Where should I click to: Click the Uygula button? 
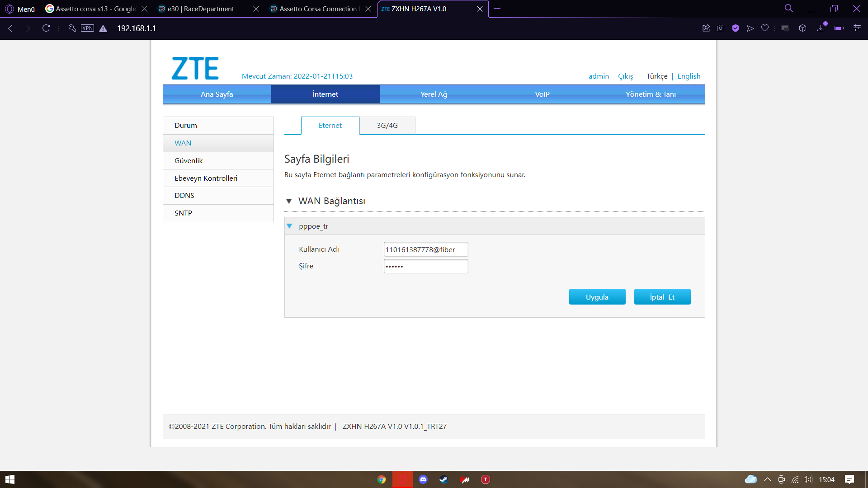coord(597,297)
